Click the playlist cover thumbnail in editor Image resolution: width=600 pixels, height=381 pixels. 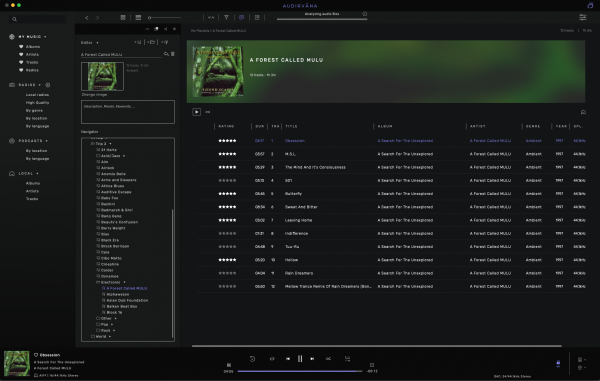tap(103, 77)
